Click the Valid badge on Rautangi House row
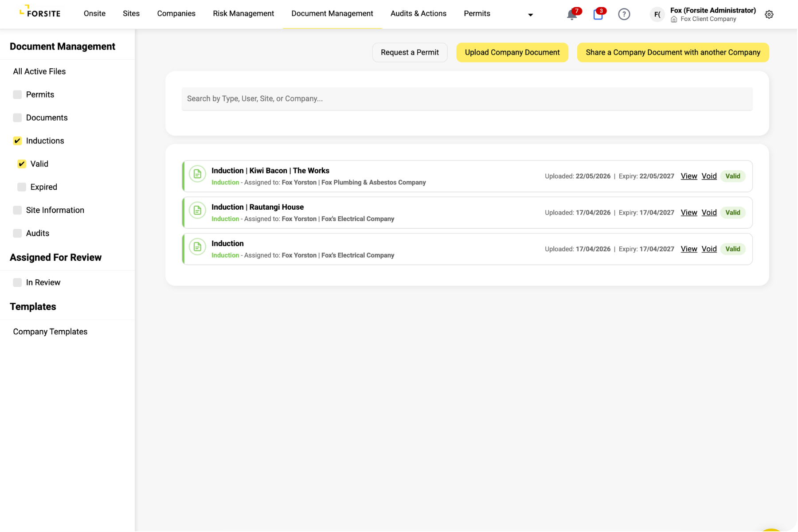Screen dimensions: 798x532 tap(732, 212)
